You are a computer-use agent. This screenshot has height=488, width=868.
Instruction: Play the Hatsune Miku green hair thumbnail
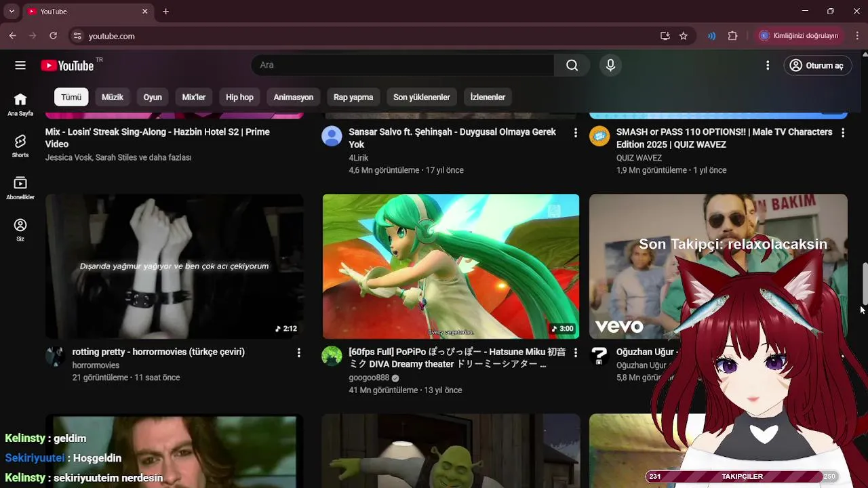451,266
